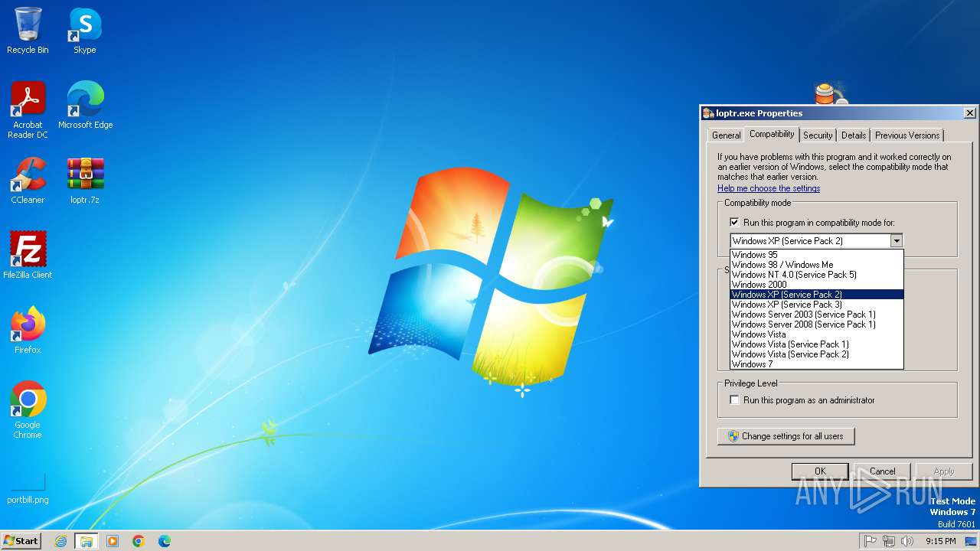The height and width of the screenshot is (551, 980).
Task: Select the loptr.7z archive icon
Action: [x=85, y=181]
